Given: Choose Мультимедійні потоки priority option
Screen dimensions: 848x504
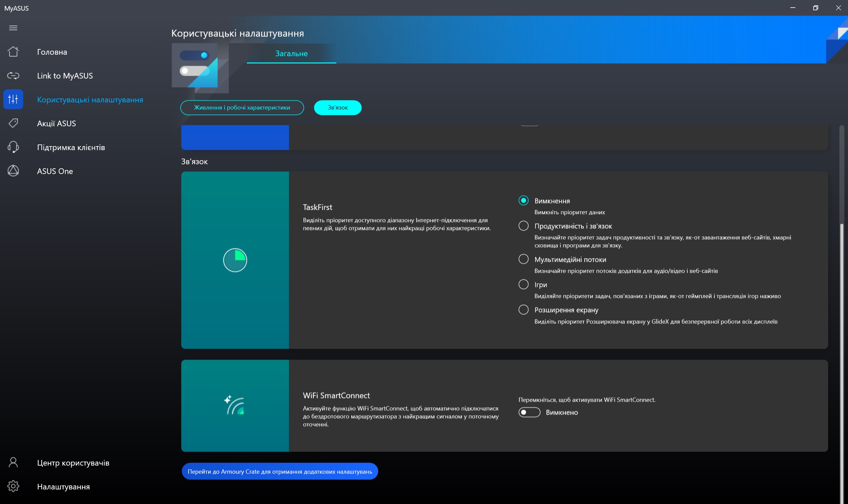Looking at the screenshot, I should pyautogui.click(x=523, y=259).
